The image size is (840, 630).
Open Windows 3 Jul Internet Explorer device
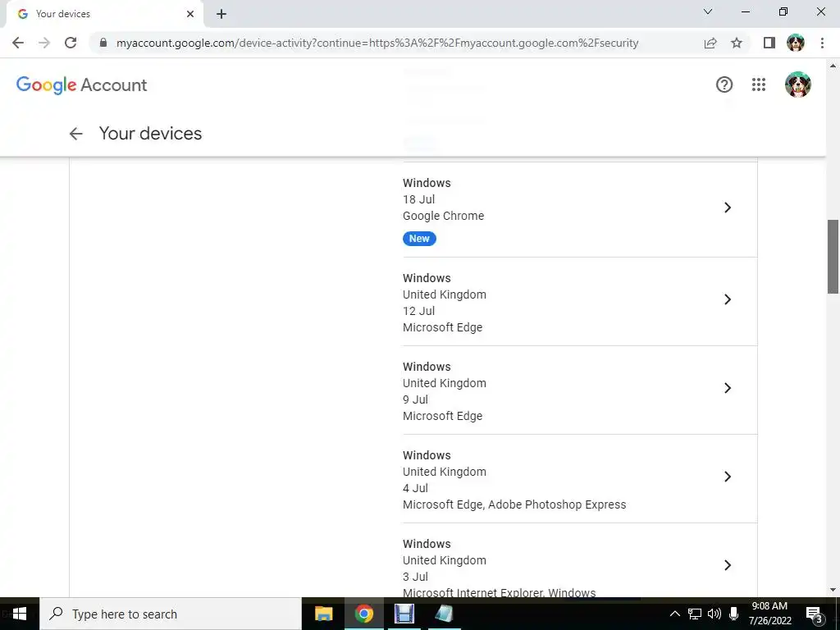click(x=580, y=560)
